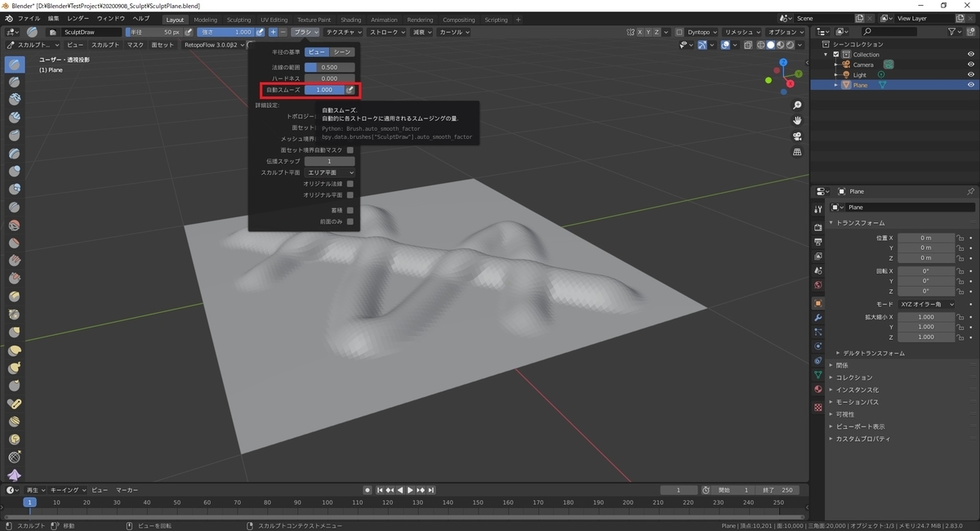The height and width of the screenshot is (531, 980).
Task: Enable 蓄積 checkbox
Action: (x=350, y=210)
